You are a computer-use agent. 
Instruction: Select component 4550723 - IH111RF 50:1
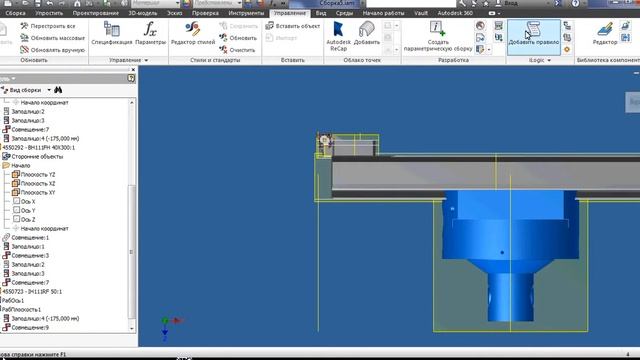[32, 291]
